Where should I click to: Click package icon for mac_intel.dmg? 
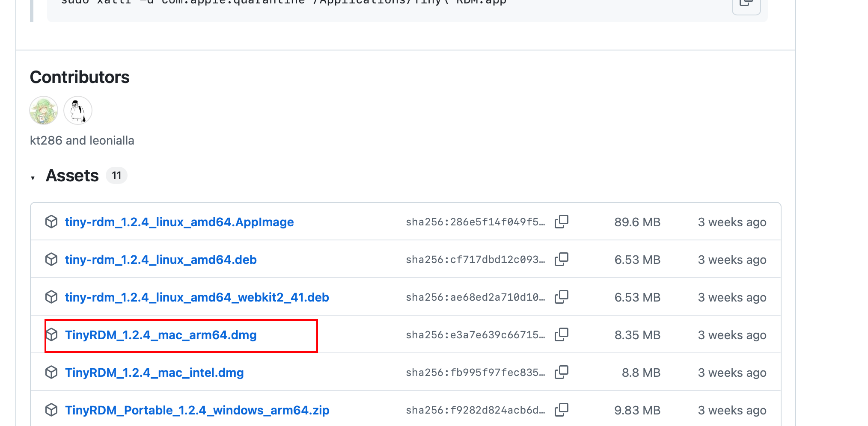pyautogui.click(x=51, y=372)
